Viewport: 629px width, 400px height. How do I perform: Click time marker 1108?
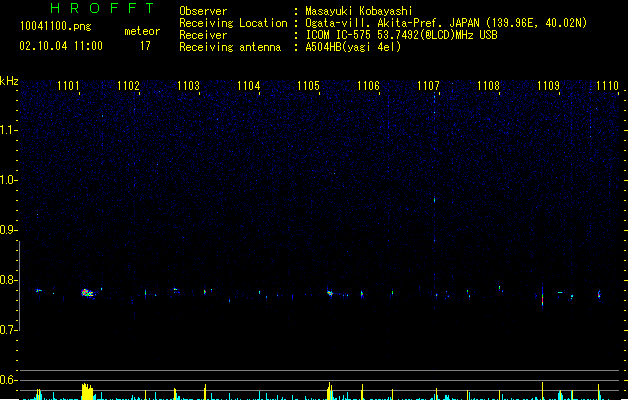(x=488, y=86)
